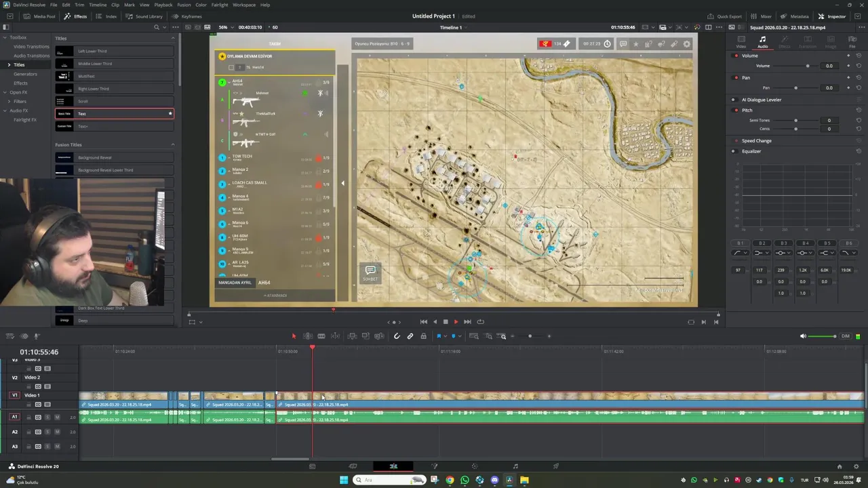Open the Timeline menu
The image size is (868, 488).
coord(98,5)
